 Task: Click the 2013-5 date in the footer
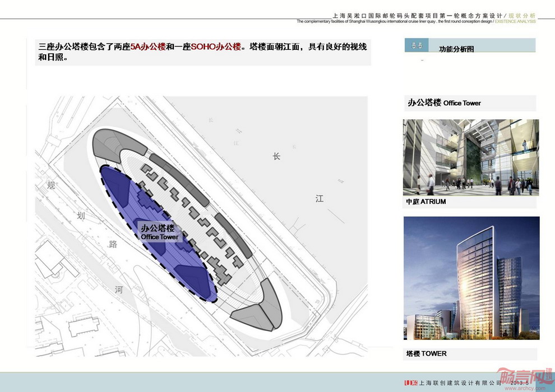(x=521, y=383)
